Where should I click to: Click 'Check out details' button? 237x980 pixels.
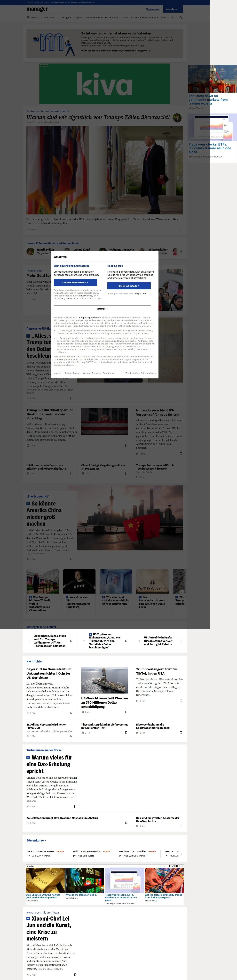129,286
